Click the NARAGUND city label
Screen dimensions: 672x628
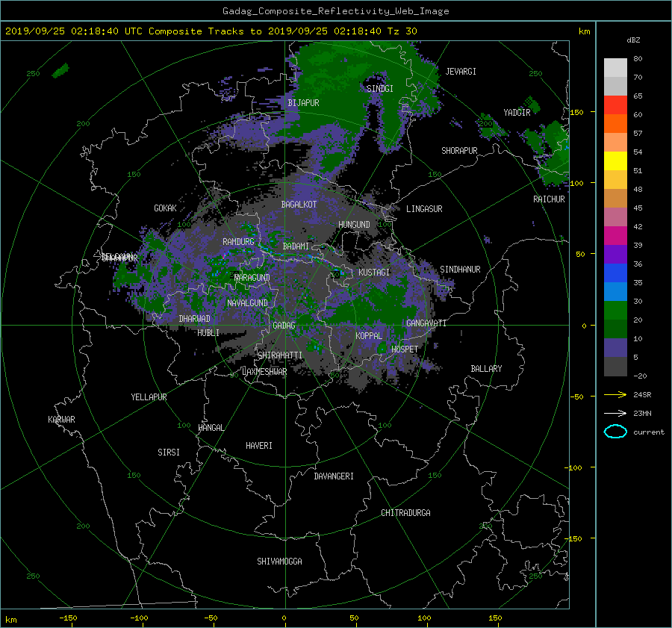[252, 278]
